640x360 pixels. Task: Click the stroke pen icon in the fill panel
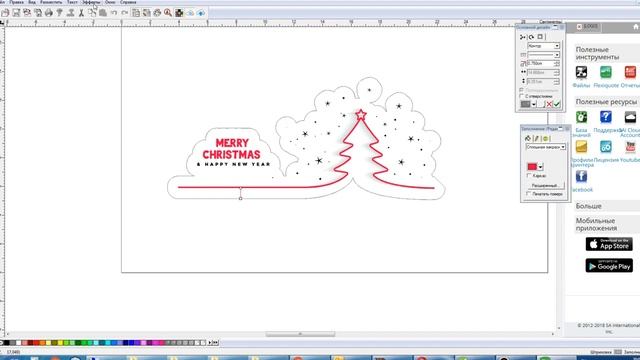coord(536,138)
